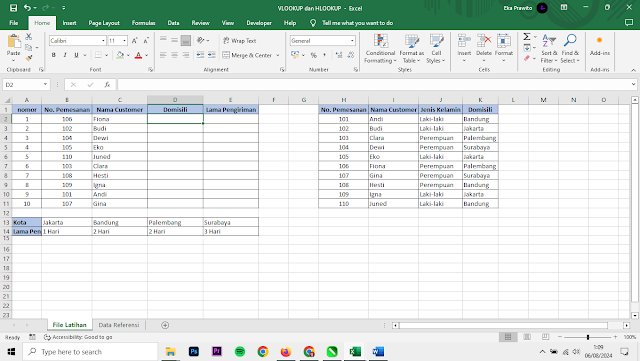This screenshot has width=640, height=361.
Task: Open the Name Box dropdown arrow
Action: click(x=45, y=85)
